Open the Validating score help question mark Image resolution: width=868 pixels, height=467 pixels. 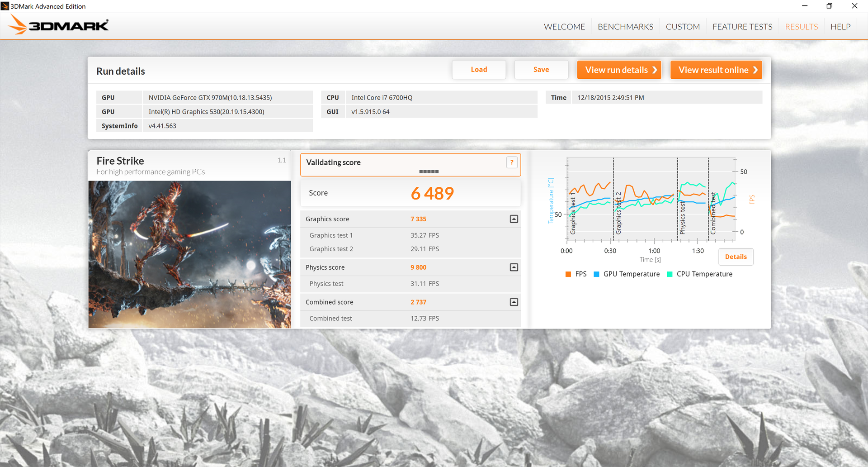(x=512, y=162)
